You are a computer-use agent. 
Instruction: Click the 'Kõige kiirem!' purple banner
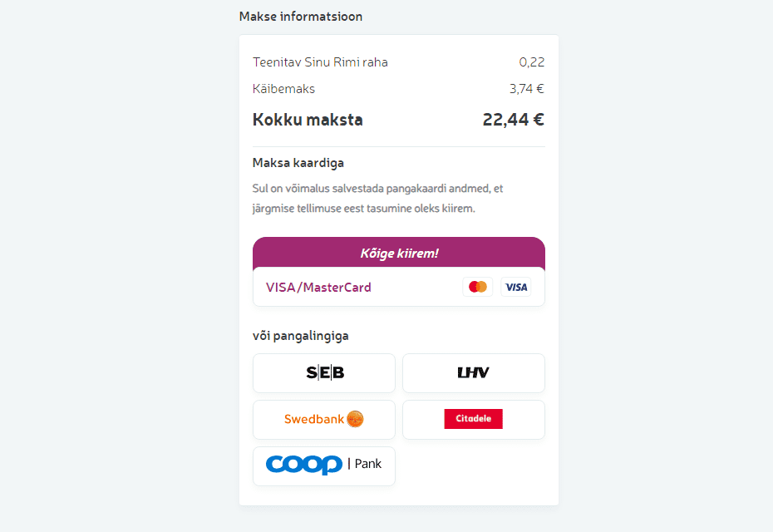pos(399,253)
